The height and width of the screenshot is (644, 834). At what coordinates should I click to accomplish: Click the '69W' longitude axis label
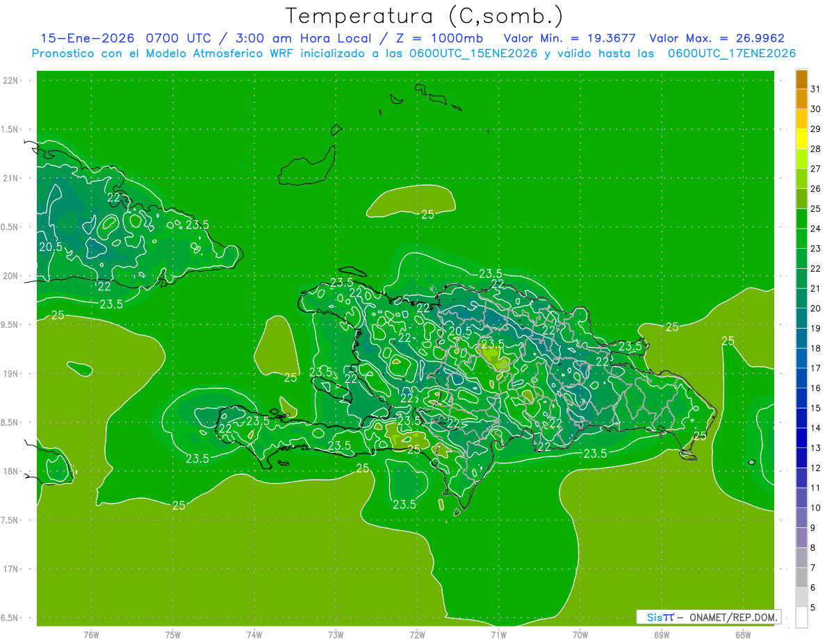tap(662, 635)
